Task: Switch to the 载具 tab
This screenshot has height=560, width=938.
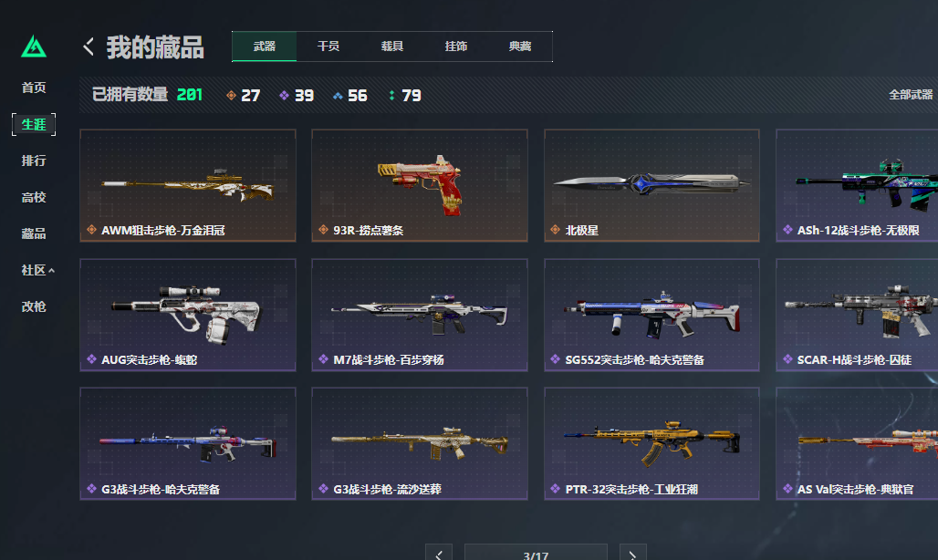Action: click(392, 46)
